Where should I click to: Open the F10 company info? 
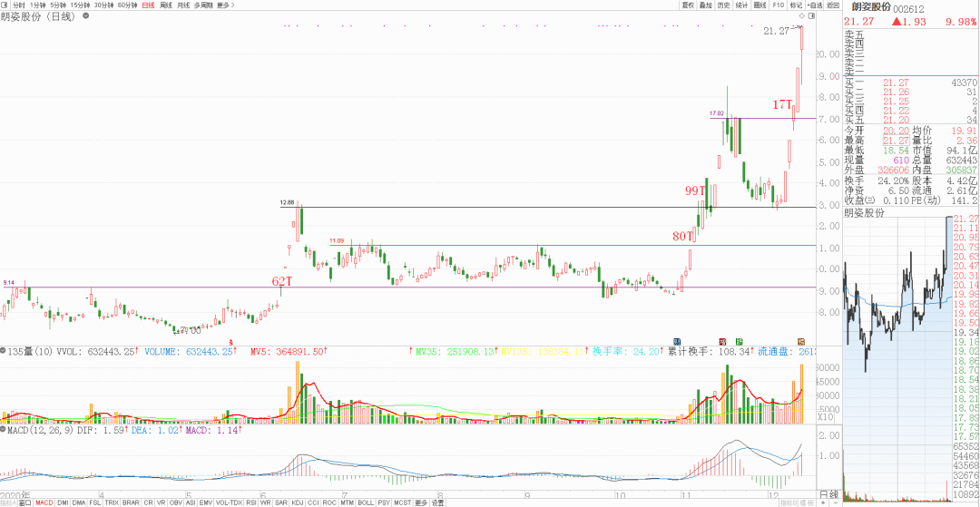tap(779, 5)
